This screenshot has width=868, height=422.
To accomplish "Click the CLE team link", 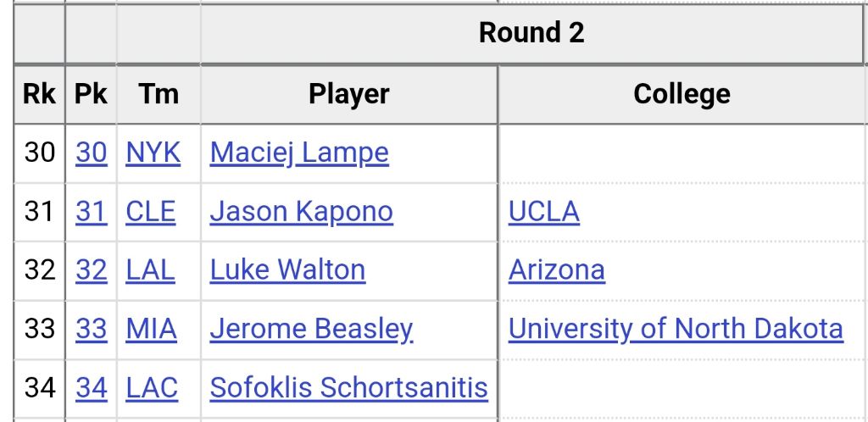I will click(x=150, y=211).
